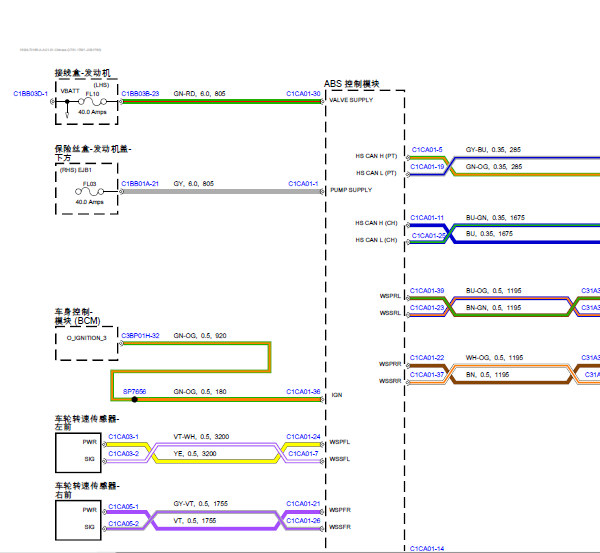Select connector reference C1CA03-2
Image resolution: width=600 pixels, height=553 pixels.
(124, 453)
